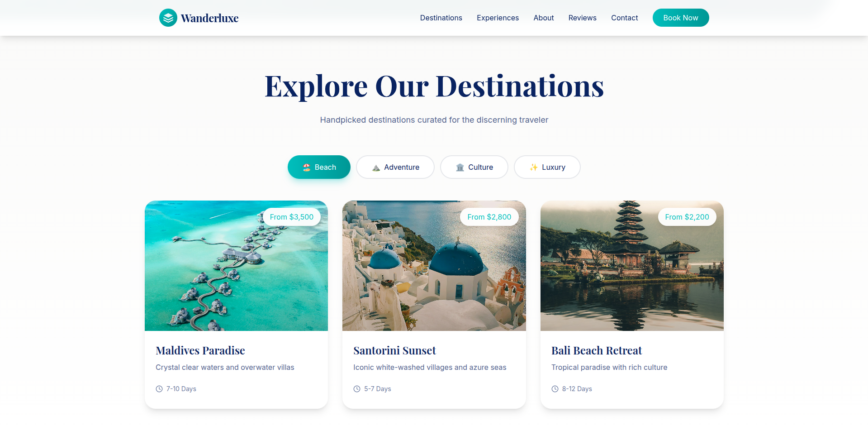Image resolution: width=868 pixels, height=426 pixels.
Task: Choose the Culture category filter
Action: point(474,167)
